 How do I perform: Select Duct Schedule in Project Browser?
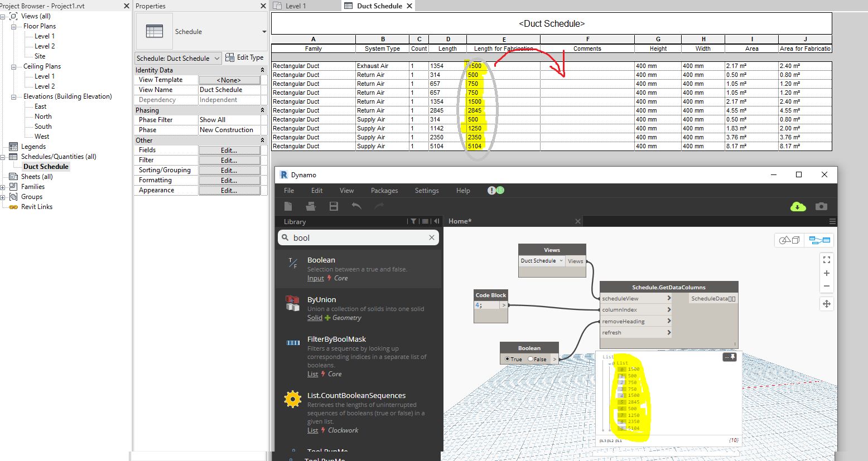click(46, 167)
